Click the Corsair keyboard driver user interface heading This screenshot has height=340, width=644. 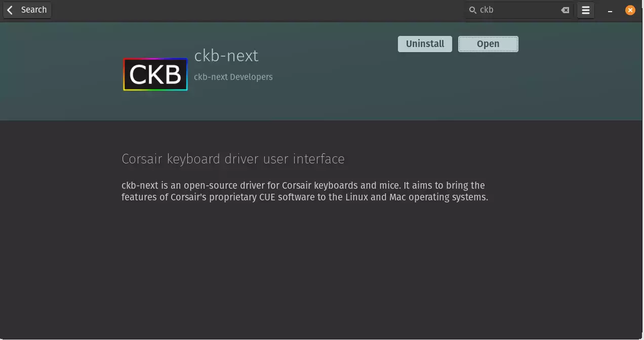point(233,159)
